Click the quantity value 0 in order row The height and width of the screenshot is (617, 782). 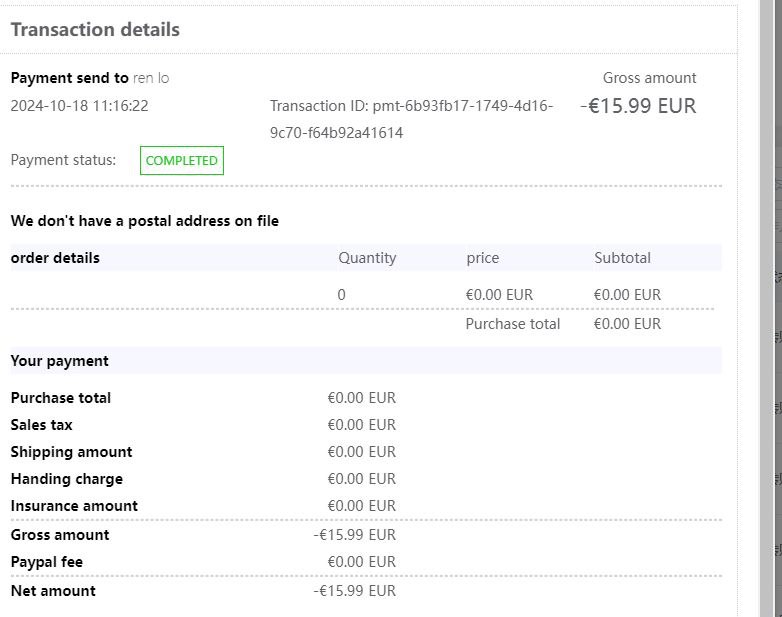[342, 295]
